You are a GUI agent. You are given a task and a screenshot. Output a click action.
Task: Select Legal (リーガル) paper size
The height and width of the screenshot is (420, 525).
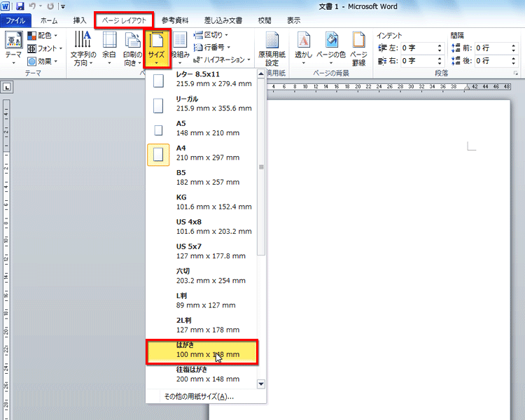click(x=202, y=104)
